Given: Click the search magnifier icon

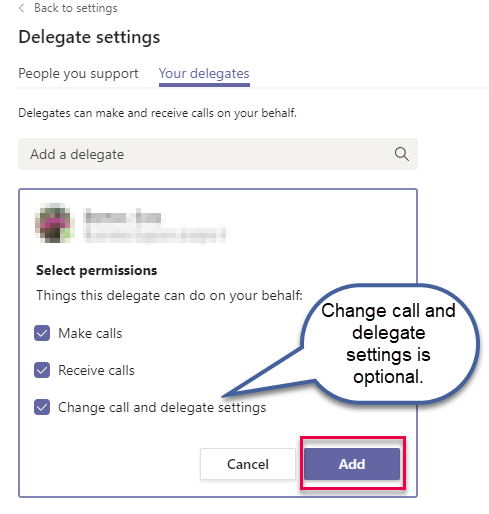Looking at the screenshot, I should click(x=402, y=154).
